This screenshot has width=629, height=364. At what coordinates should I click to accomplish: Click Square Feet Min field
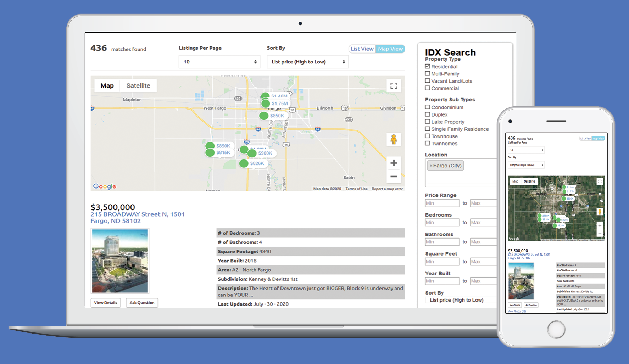click(442, 262)
